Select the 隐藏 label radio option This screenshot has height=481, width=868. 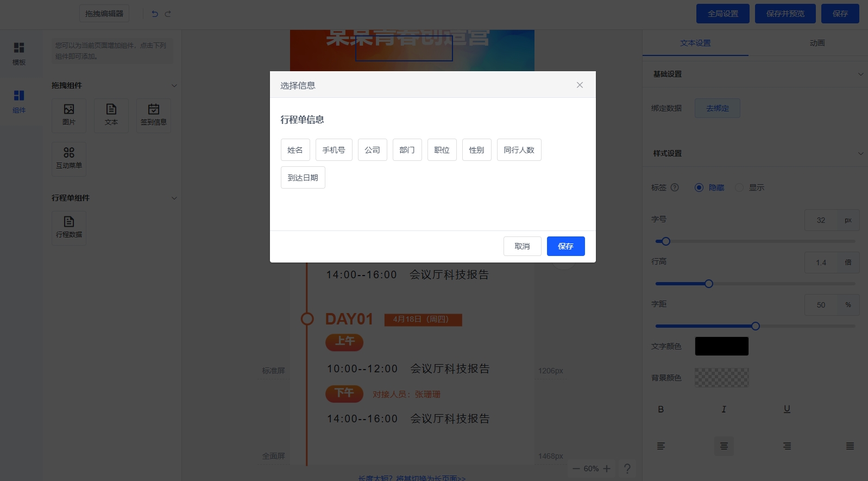click(x=699, y=188)
